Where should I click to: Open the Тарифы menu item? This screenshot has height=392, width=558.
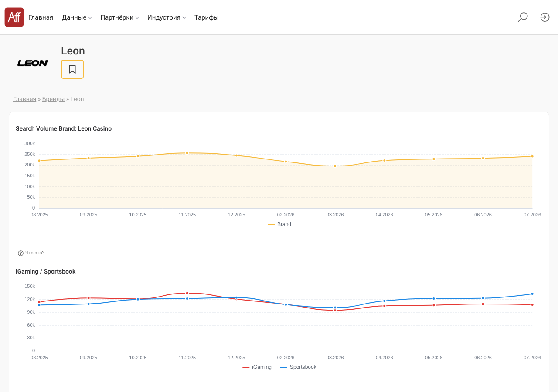(207, 17)
